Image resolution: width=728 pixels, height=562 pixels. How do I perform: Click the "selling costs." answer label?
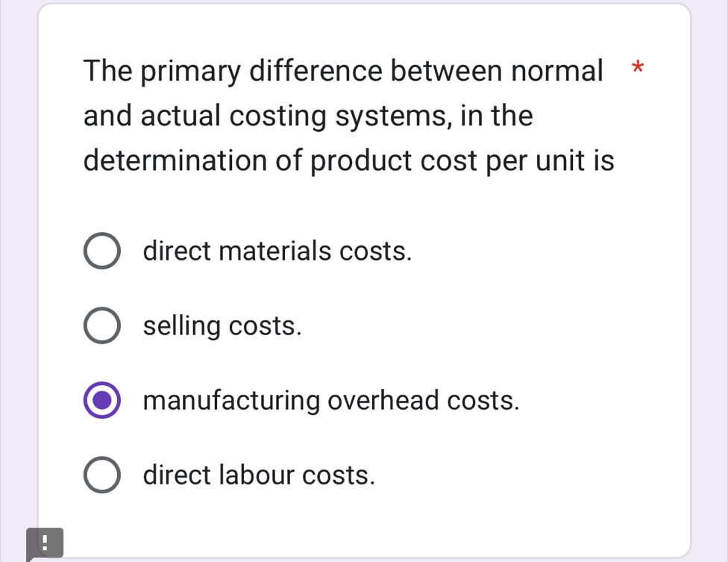coord(222,326)
